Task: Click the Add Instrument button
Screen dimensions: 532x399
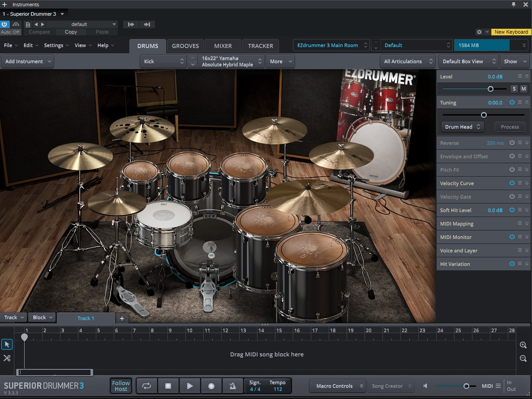Action: [27, 61]
